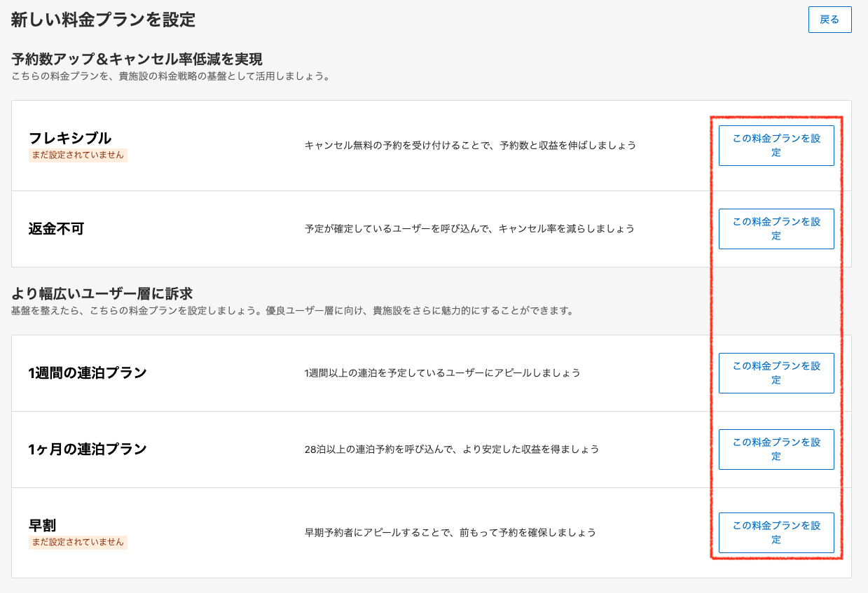The width and height of the screenshot is (868, 593).
Task: Select the 1週間の連泊プラン plan name
Action: pyautogui.click(x=88, y=372)
